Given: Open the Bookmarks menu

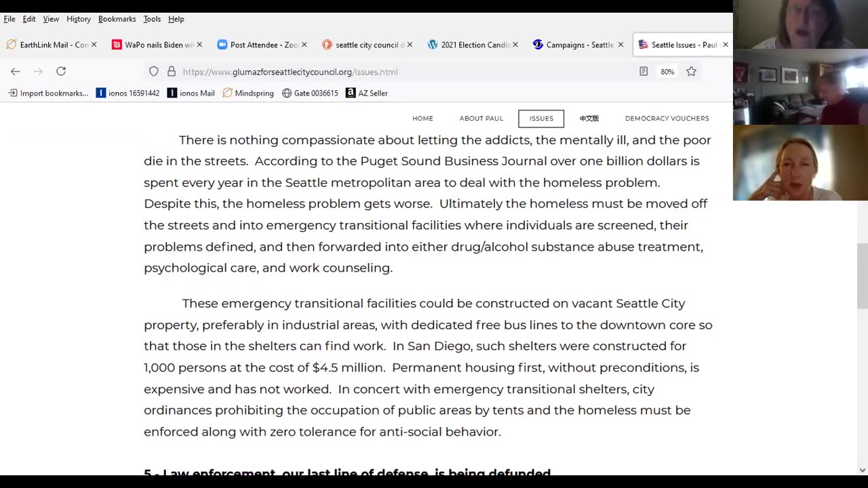Looking at the screenshot, I should click(x=117, y=19).
